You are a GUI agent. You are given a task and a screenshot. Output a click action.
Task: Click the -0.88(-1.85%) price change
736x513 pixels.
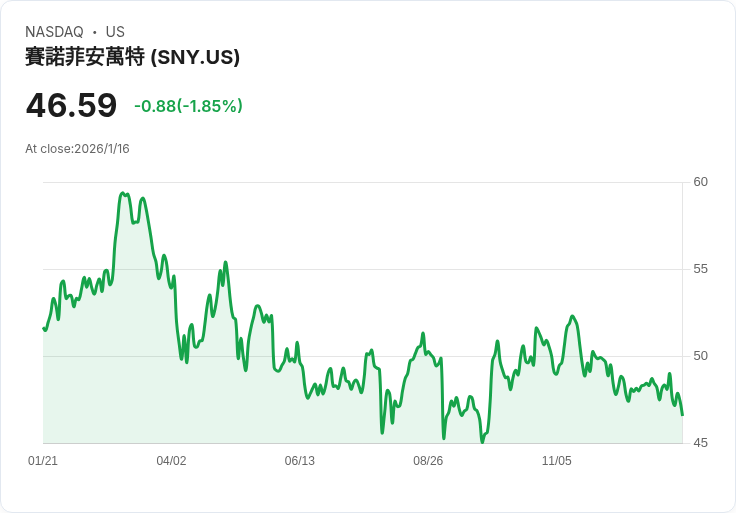point(188,106)
